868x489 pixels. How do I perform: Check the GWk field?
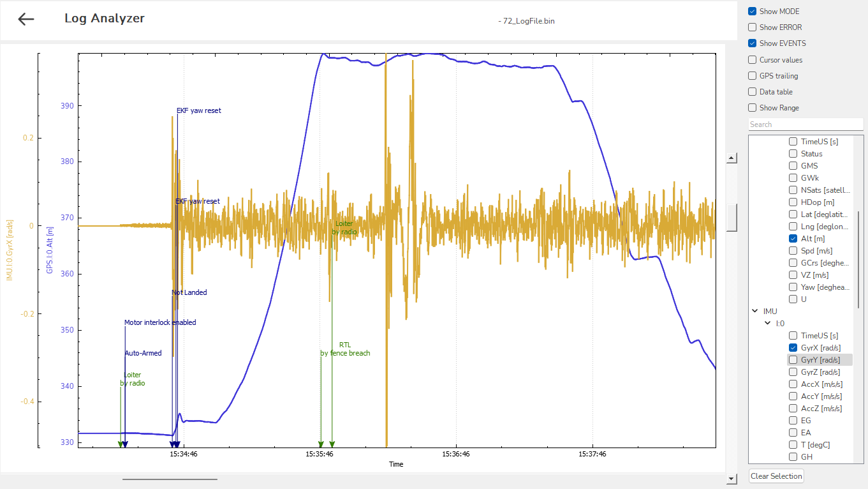click(x=793, y=178)
